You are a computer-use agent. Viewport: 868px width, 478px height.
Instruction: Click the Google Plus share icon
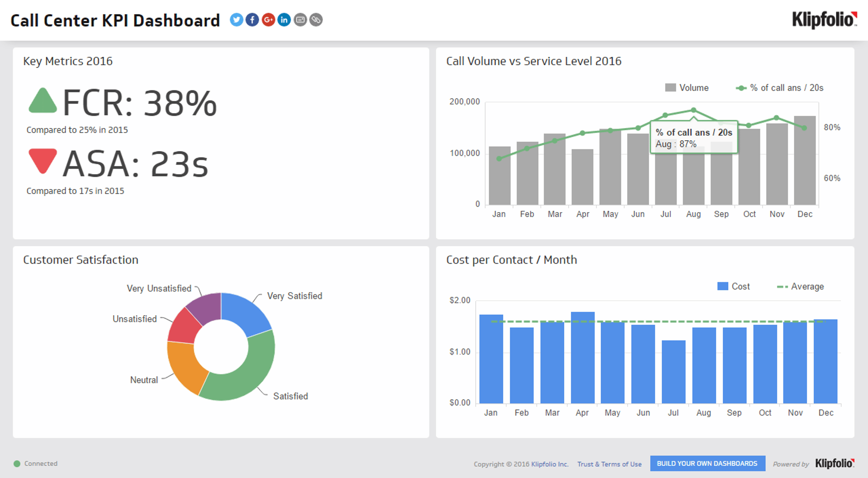pos(268,20)
